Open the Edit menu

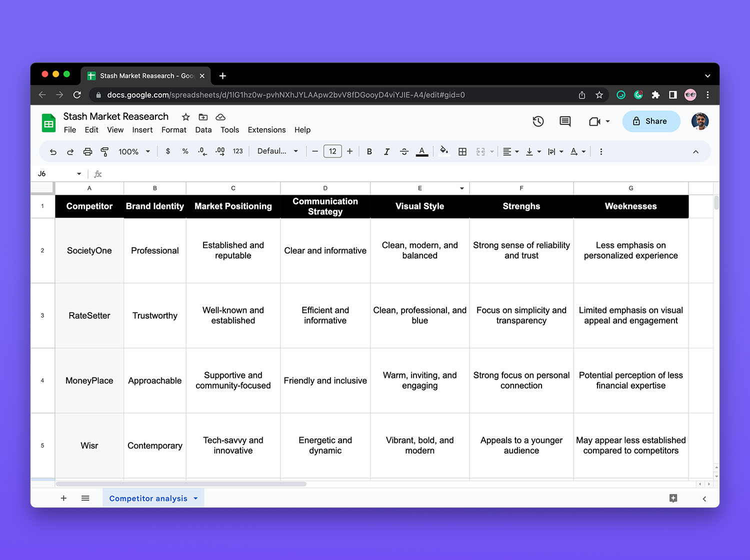[91, 129]
